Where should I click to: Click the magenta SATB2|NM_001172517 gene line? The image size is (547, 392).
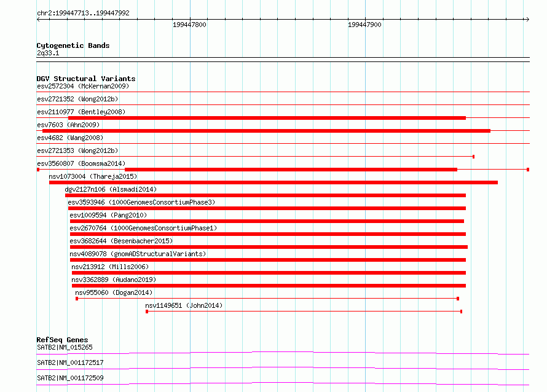283,368
